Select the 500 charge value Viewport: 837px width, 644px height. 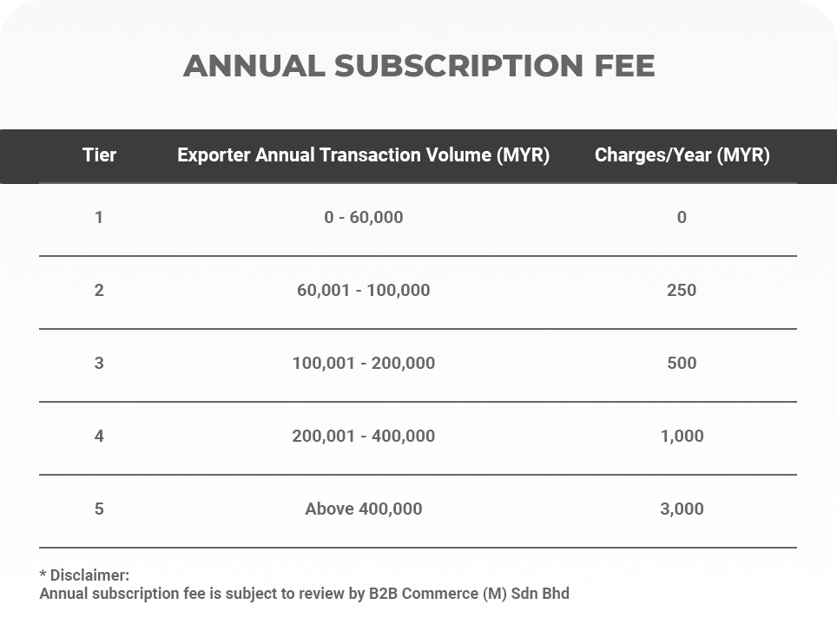(682, 364)
